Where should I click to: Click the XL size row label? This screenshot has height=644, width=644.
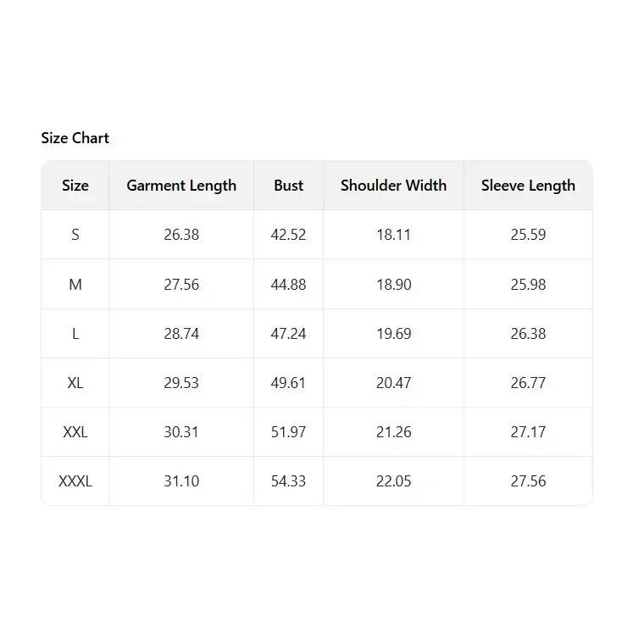pyautogui.click(x=75, y=383)
